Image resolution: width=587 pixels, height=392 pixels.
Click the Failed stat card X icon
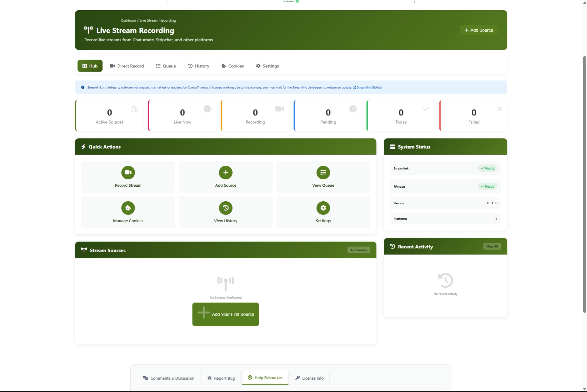[x=499, y=109]
